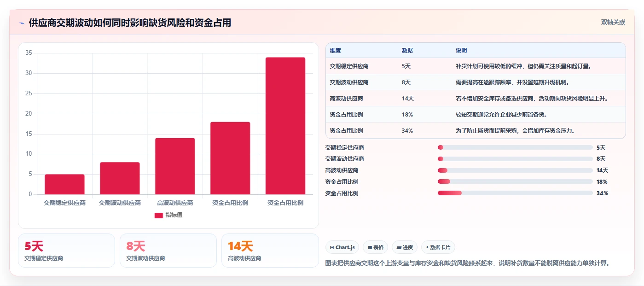Click the tallest chart bar valued 34
644x286 pixels.
tap(285, 126)
